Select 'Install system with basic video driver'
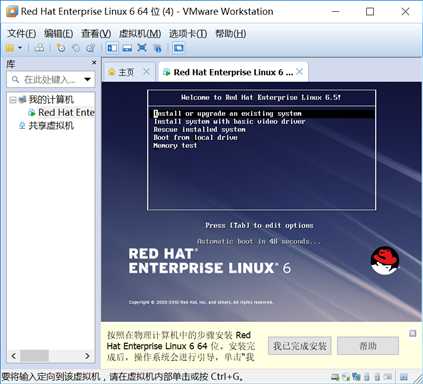This screenshot has height=384, width=423. click(x=229, y=122)
